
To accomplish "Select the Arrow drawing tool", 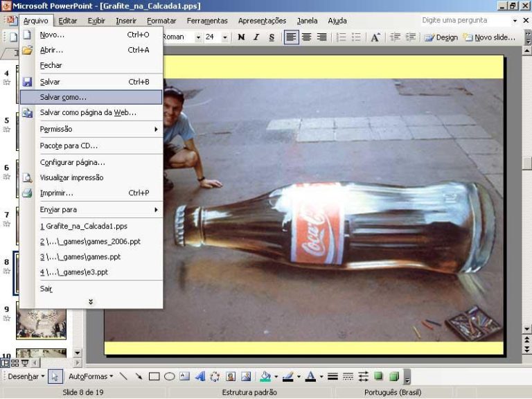I will [x=139, y=377].
